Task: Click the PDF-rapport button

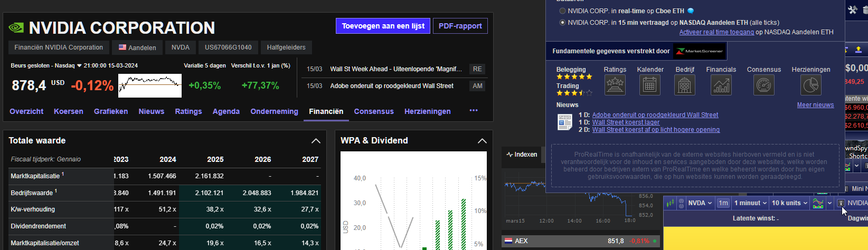Action: tap(460, 26)
